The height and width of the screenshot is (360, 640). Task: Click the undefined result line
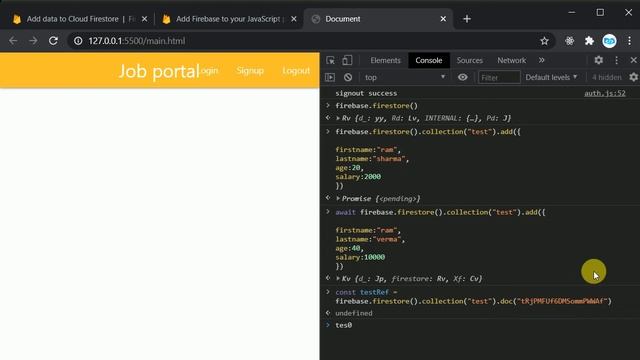pyautogui.click(x=354, y=313)
